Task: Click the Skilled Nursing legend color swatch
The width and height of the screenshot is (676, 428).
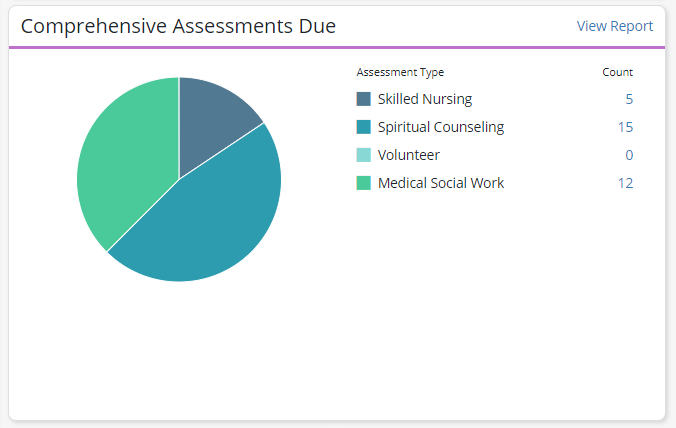Action: (x=363, y=99)
